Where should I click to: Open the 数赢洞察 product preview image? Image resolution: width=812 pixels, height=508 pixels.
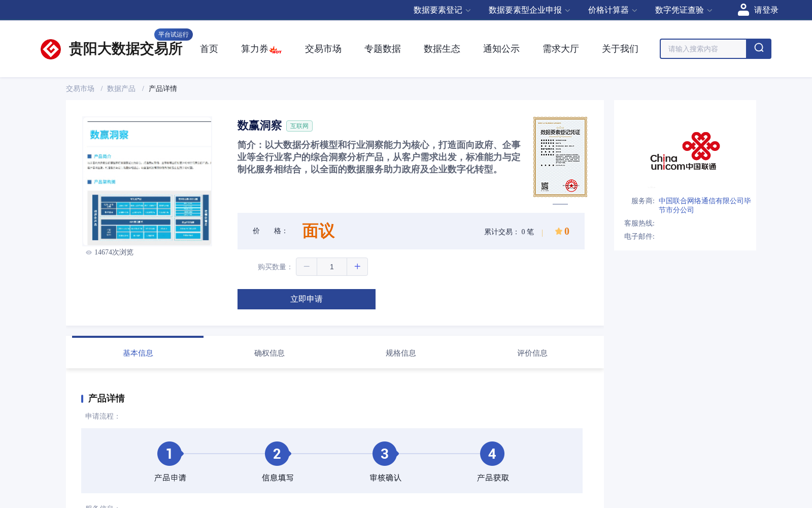(147, 181)
